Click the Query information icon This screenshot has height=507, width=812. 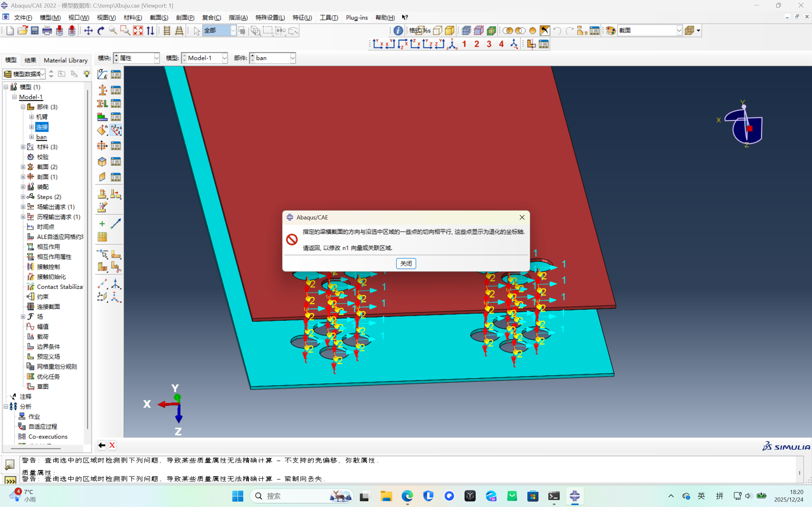pyautogui.click(x=398, y=30)
